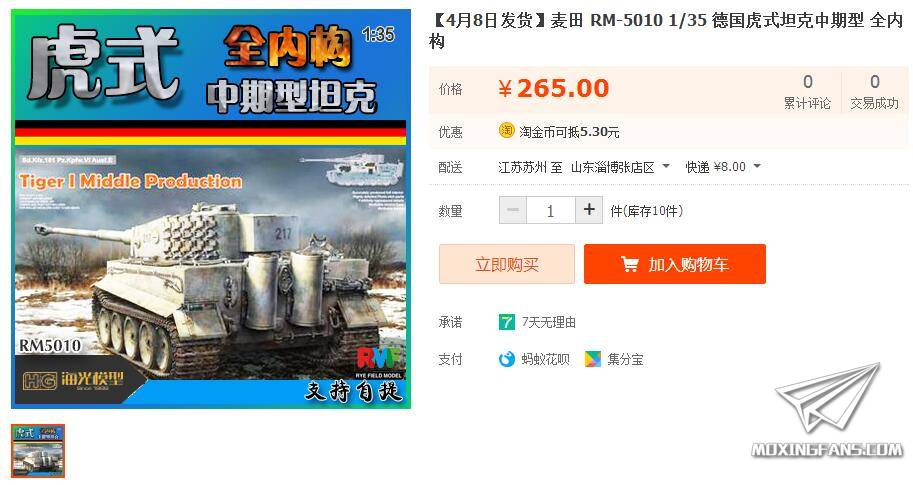Click the paper plane MOXINGFANS logo
Screen dimensions: 913x485
(x=827, y=409)
